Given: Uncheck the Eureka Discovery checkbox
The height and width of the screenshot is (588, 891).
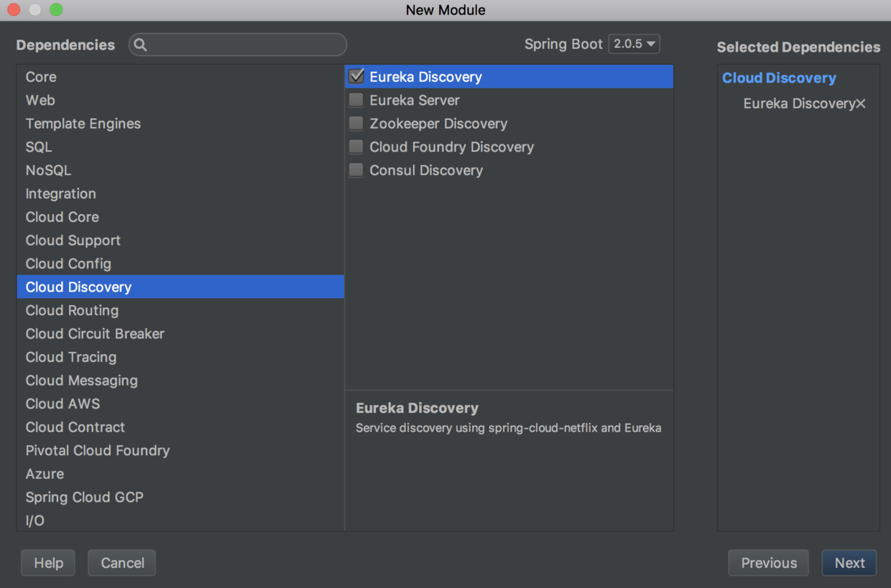Looking at the screenshot, I should 356,76.
